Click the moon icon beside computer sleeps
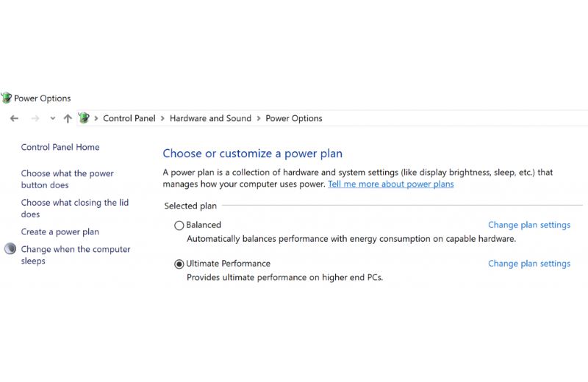The height and width of the screenshot is (382, 588). [10, 249]
